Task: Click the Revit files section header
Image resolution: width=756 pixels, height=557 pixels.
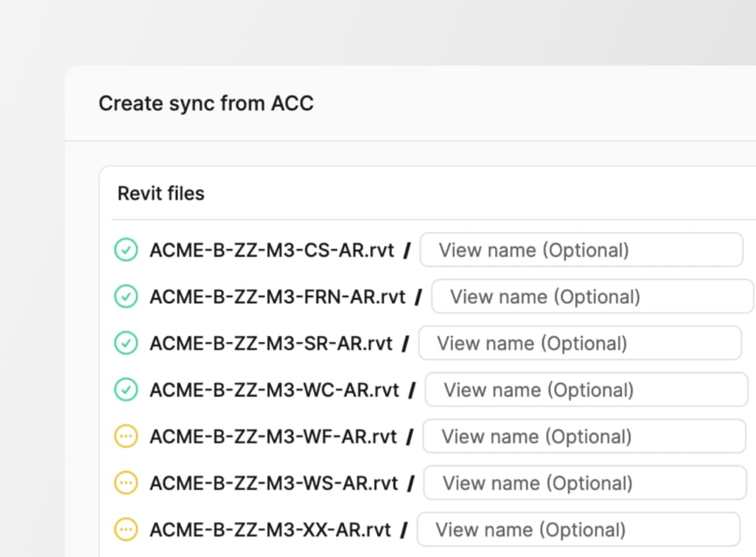Action: pyautogui.click(x=161, y=194)
